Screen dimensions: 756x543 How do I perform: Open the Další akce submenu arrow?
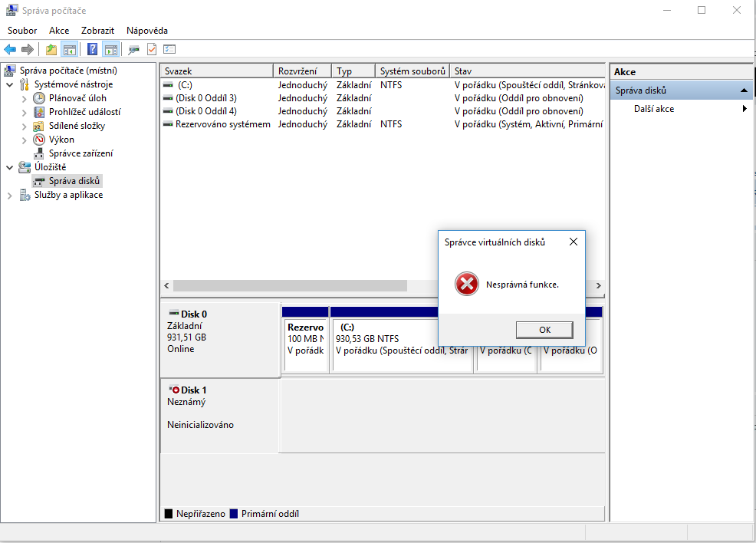pos(745,108)
